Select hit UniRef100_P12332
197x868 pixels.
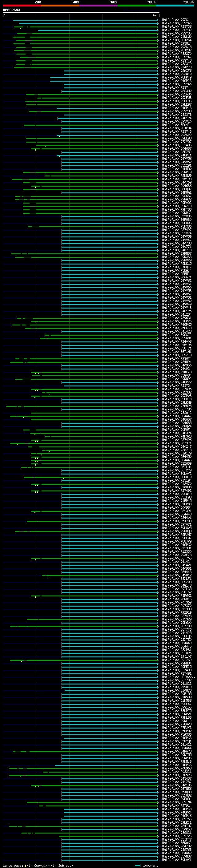coord(176,393)
